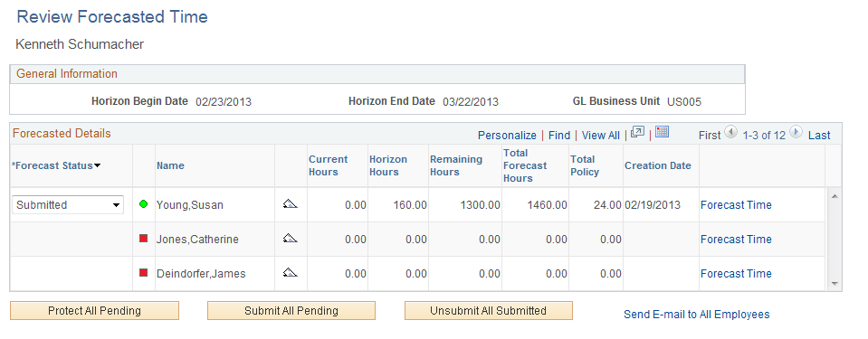Sort by Total Forecast Hours header
Image resolution: width=868 pixels, height=339 pixels.
pos(525,165)
